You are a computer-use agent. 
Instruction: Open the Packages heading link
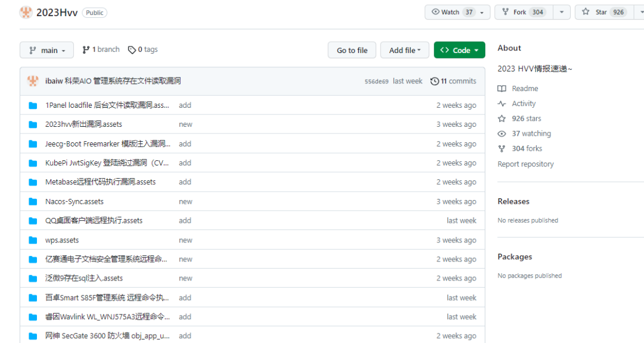coord(515,257)
